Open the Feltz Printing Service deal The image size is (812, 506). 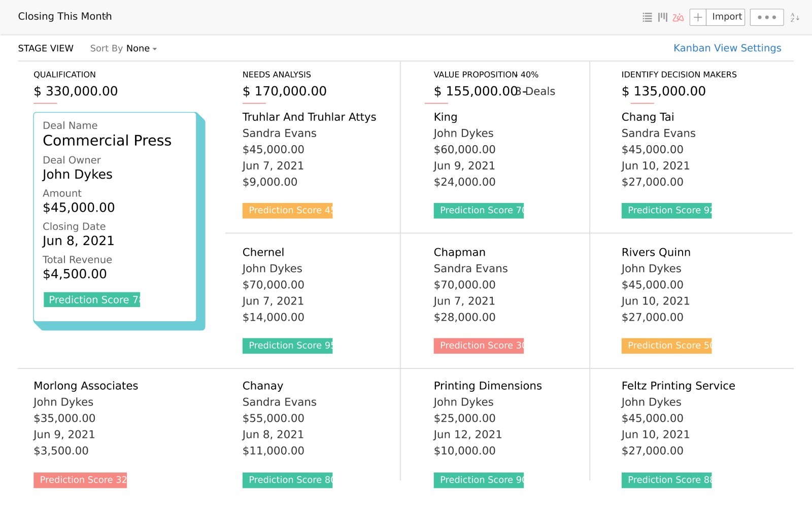(678, 386)
